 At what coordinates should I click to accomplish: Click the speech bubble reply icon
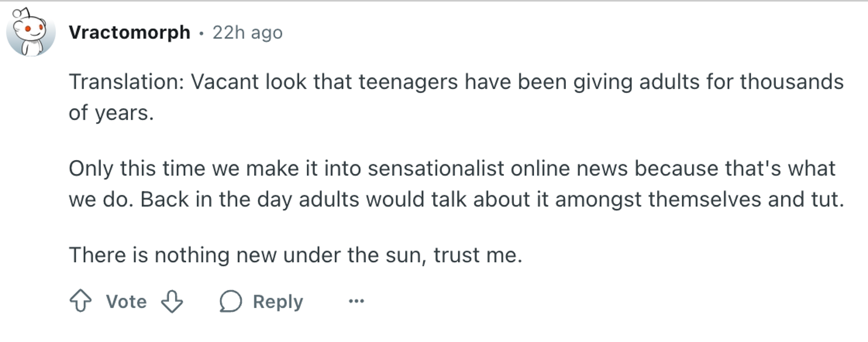[x=230, y=301]
